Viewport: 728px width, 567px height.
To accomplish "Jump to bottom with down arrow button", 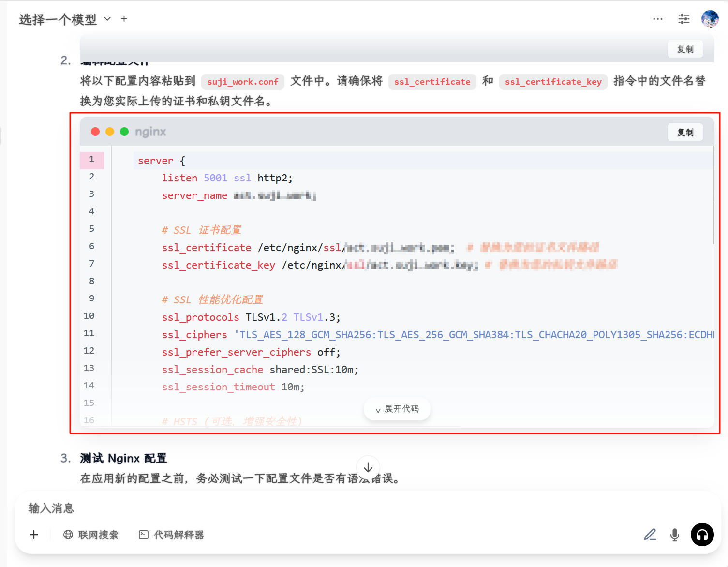I will coord(368,467).
